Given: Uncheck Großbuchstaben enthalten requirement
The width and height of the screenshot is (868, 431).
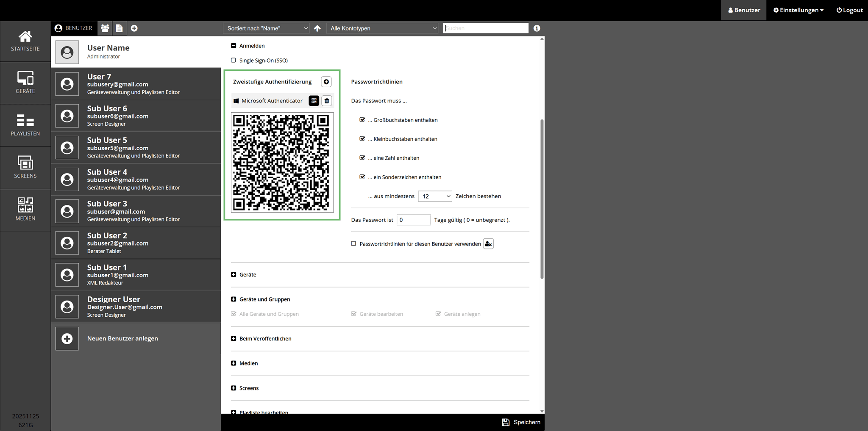Looking at the screenshot, I should (362, 120).
